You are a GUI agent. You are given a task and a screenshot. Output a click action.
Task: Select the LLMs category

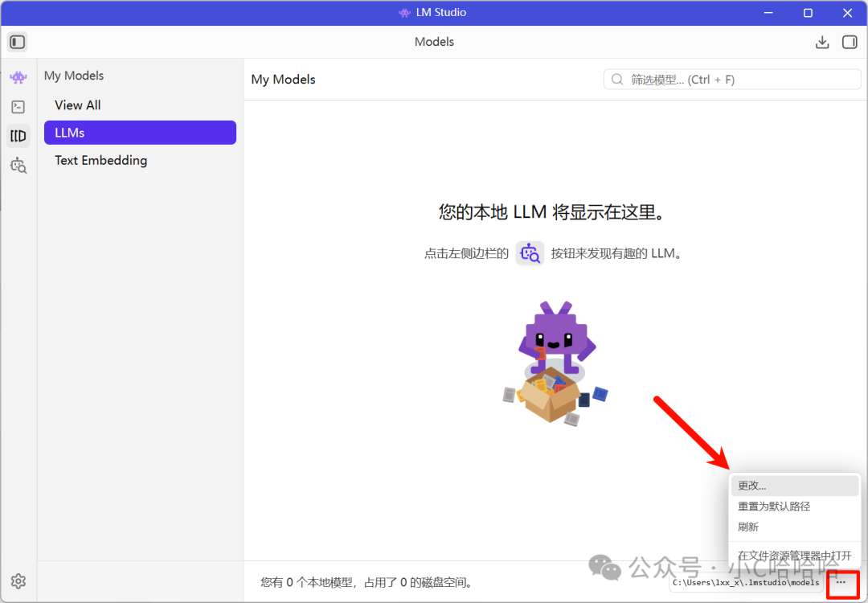click(x=140, y=133)
